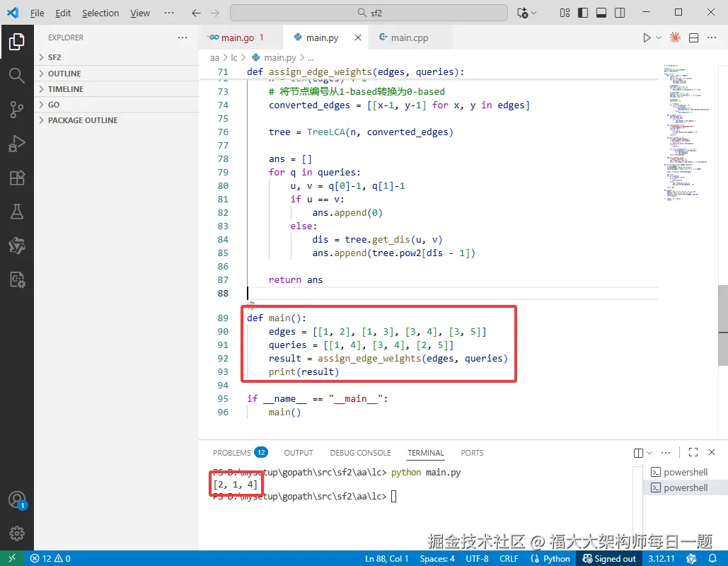
Task: Open the terminal launch profile dropdown
Action: click(x=649, y=453)
